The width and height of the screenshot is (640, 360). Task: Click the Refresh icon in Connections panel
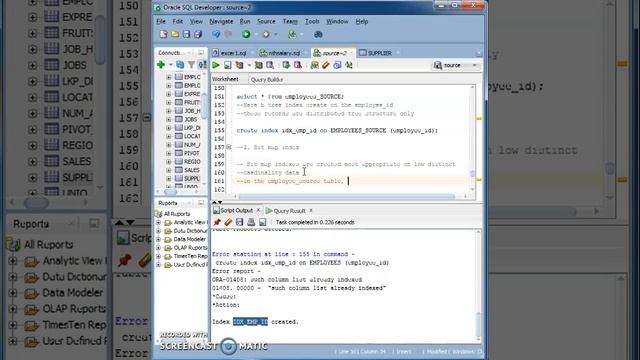pos(180,65)
